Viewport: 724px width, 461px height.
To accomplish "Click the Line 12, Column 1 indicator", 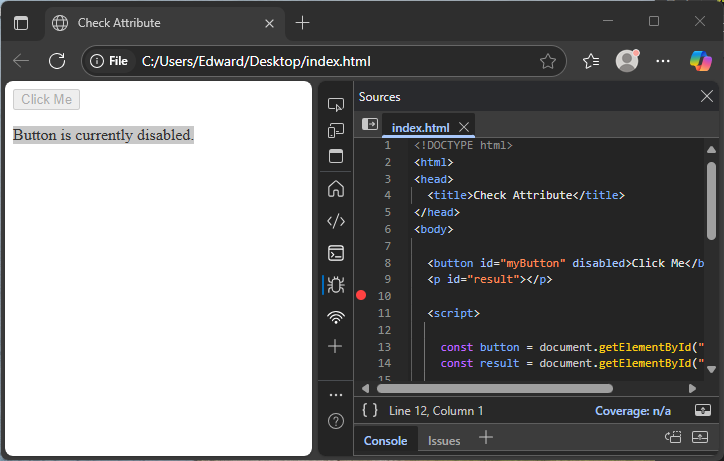I will pos(436,411).
